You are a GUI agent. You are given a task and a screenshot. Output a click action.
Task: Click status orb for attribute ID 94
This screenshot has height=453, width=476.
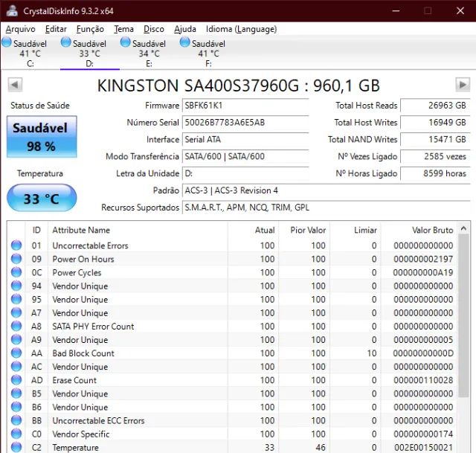[16, 286]
